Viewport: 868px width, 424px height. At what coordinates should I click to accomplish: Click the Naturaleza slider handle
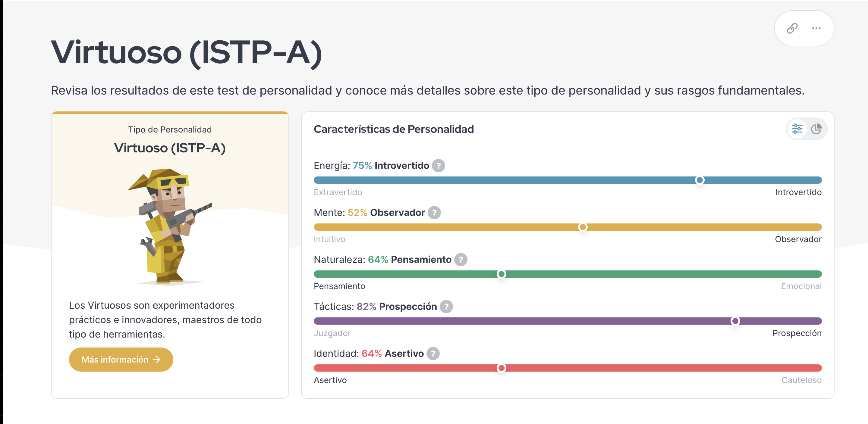(502, 274)
